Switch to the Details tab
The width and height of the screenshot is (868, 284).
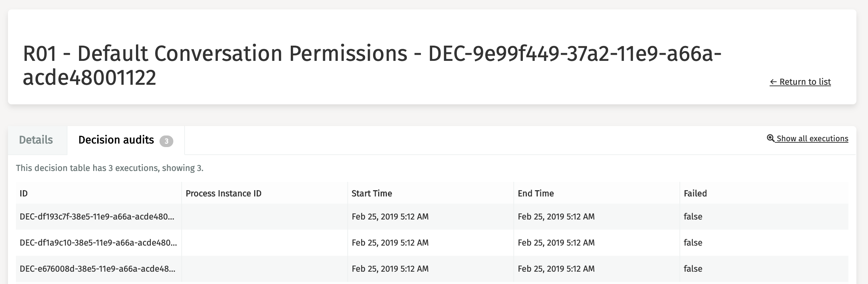tap(36, 140)
